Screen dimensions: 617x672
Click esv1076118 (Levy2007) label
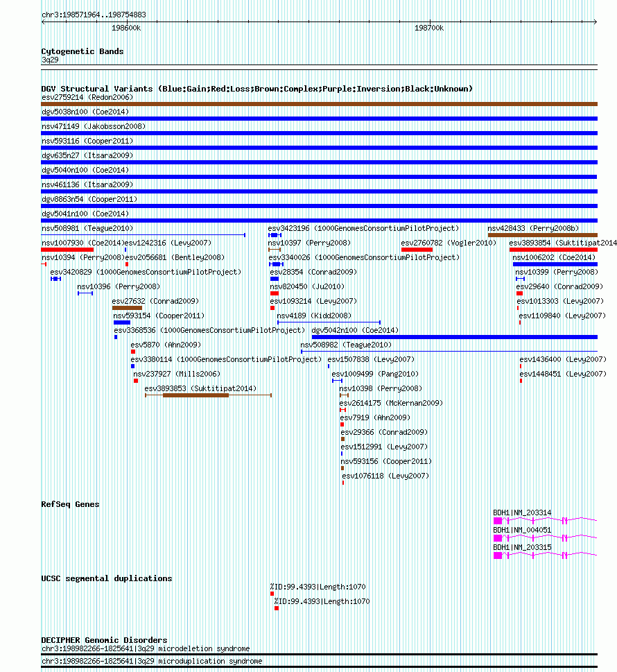385,476
